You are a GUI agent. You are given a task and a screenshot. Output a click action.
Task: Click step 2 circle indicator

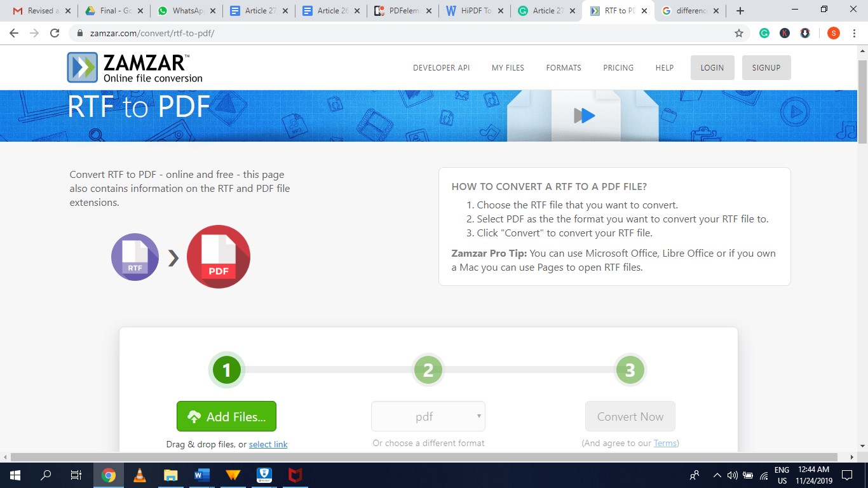coord(428,370)
